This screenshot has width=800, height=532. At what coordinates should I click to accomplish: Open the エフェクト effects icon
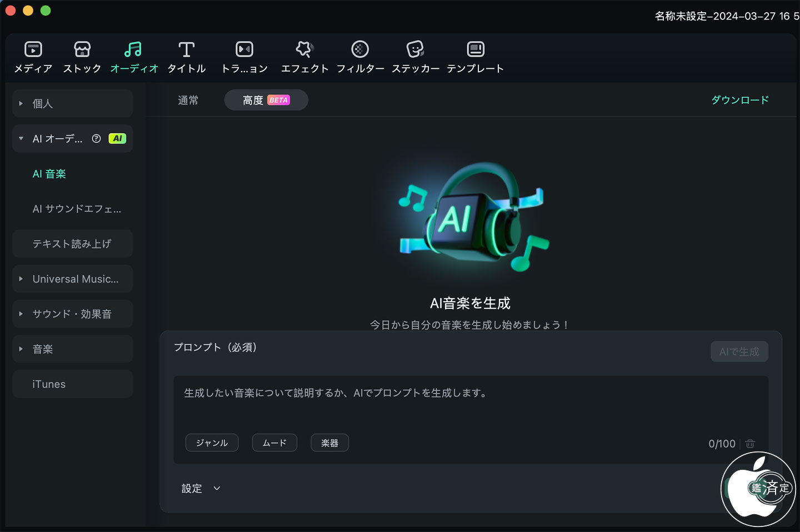tap(304, 49)
